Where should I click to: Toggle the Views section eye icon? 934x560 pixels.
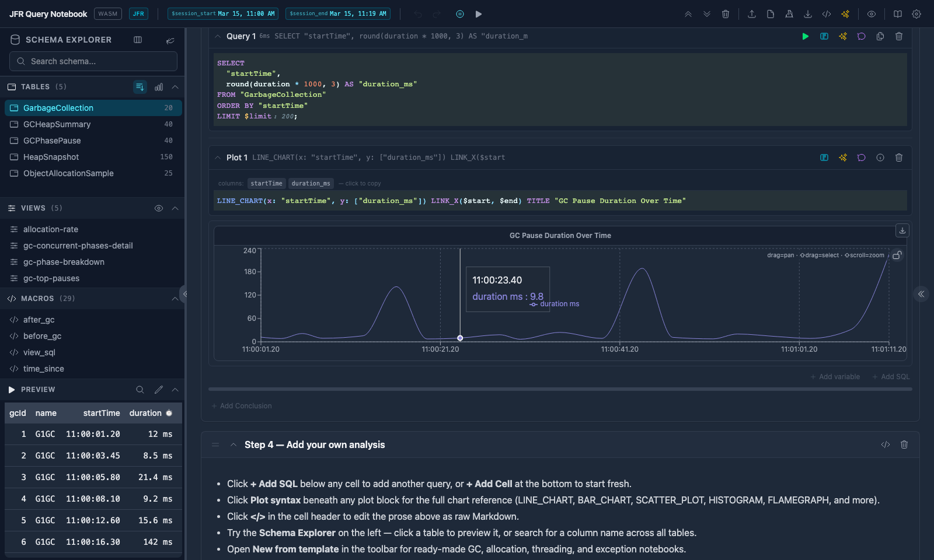(x=159, y=208)
